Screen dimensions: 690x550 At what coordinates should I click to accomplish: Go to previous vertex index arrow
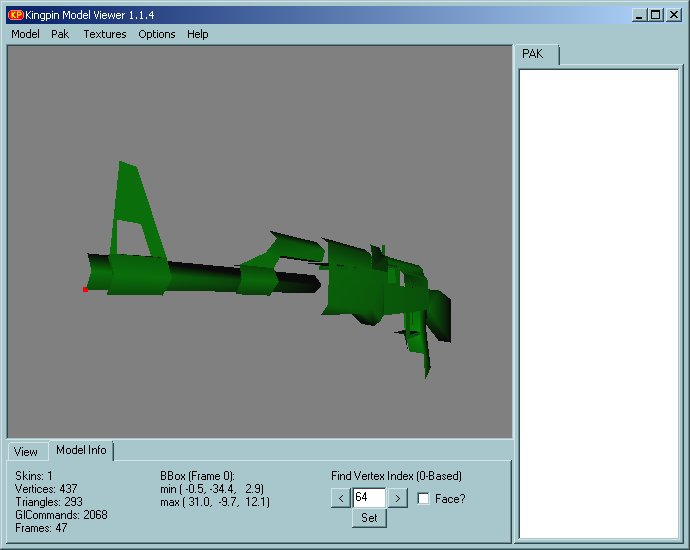[x=341, y=498]
